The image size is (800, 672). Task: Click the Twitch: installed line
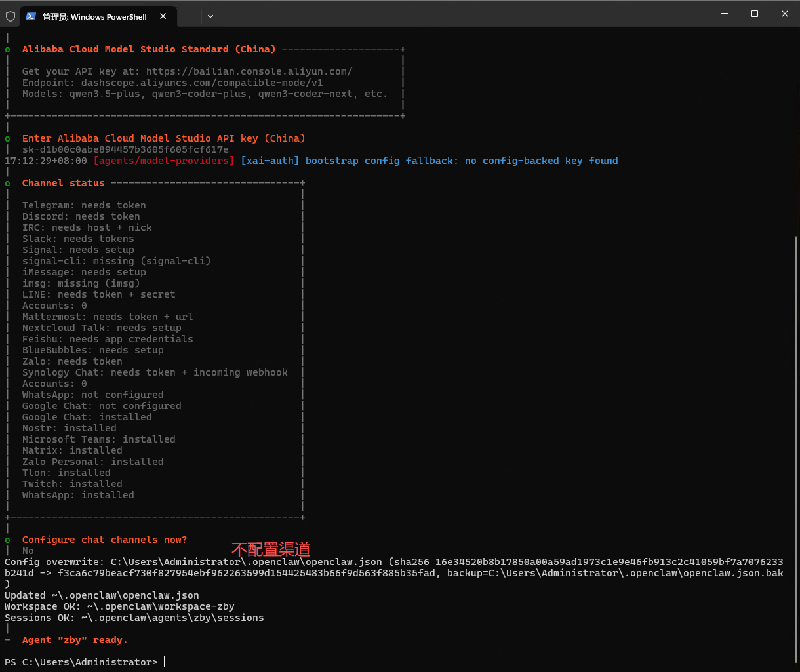coord(72,484)
